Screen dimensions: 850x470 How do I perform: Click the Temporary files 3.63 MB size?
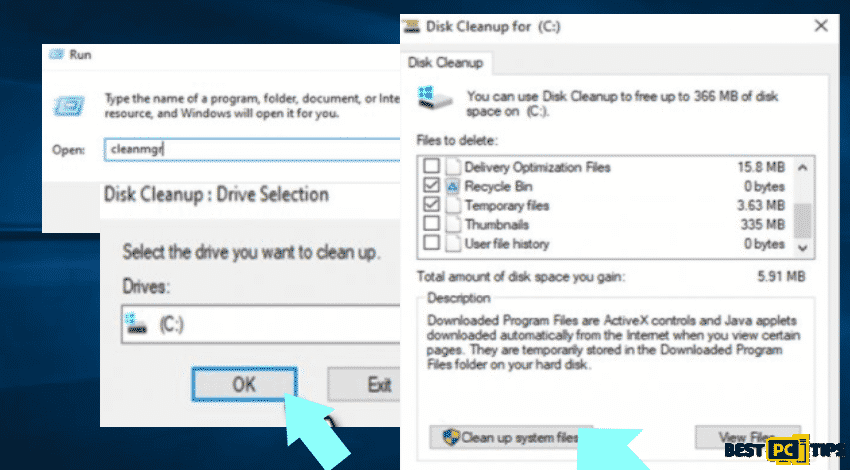coord(761,205)
